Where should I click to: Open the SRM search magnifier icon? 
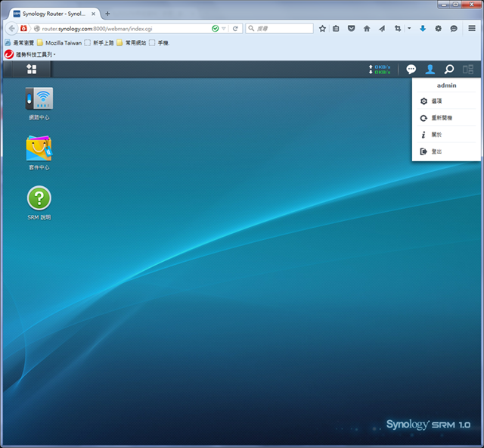click(x=449, y=69)
